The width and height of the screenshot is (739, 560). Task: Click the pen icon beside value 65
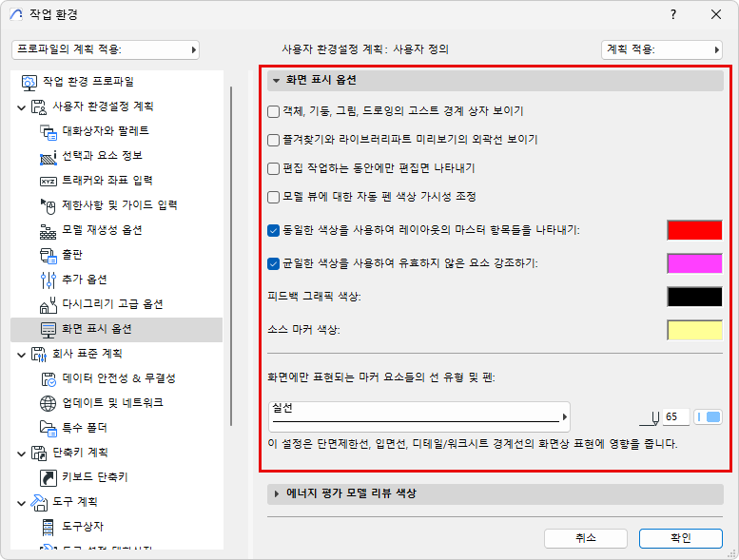(650, 417)
